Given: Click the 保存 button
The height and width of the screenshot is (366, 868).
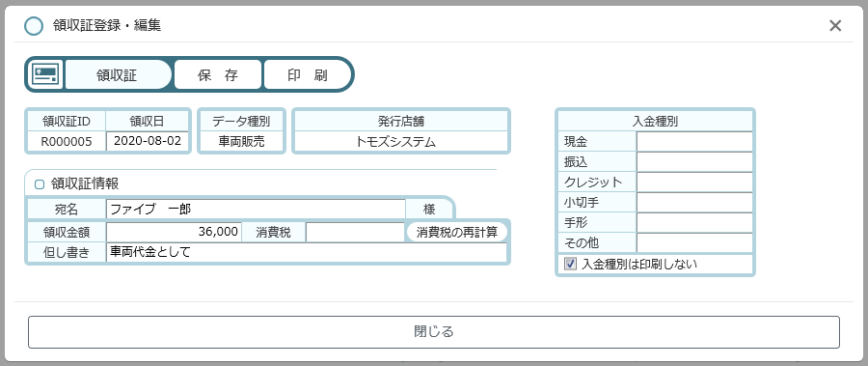Looking at the screenshot, I should pos(218,74).
